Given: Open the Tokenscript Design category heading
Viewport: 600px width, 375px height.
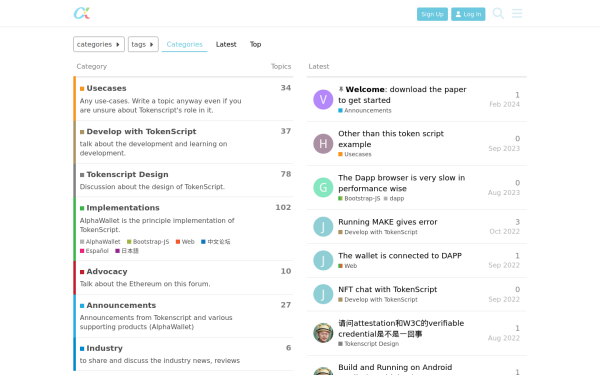Looking at the screenshot, I should click(127, 174).
